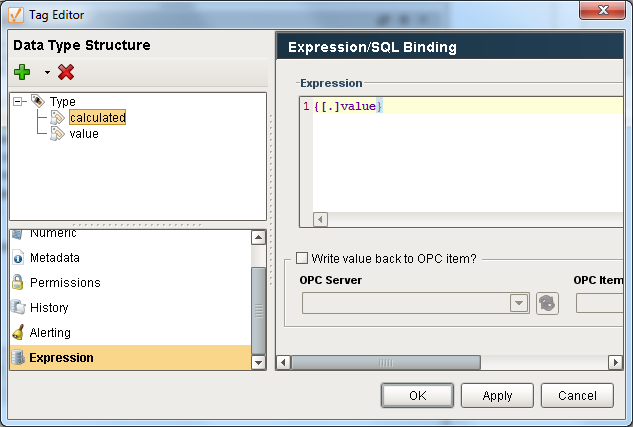Open the Permissions section

pyautogui.click(x=65, y=283)
